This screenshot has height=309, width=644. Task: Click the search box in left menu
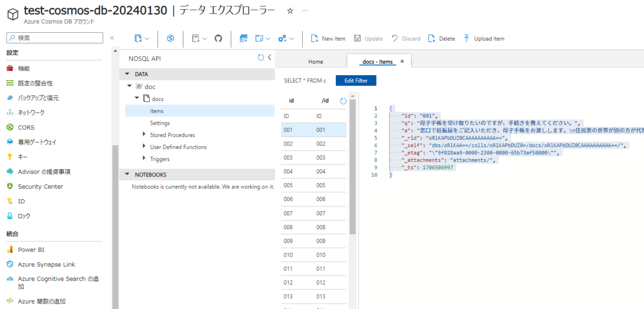pos(54,38)
